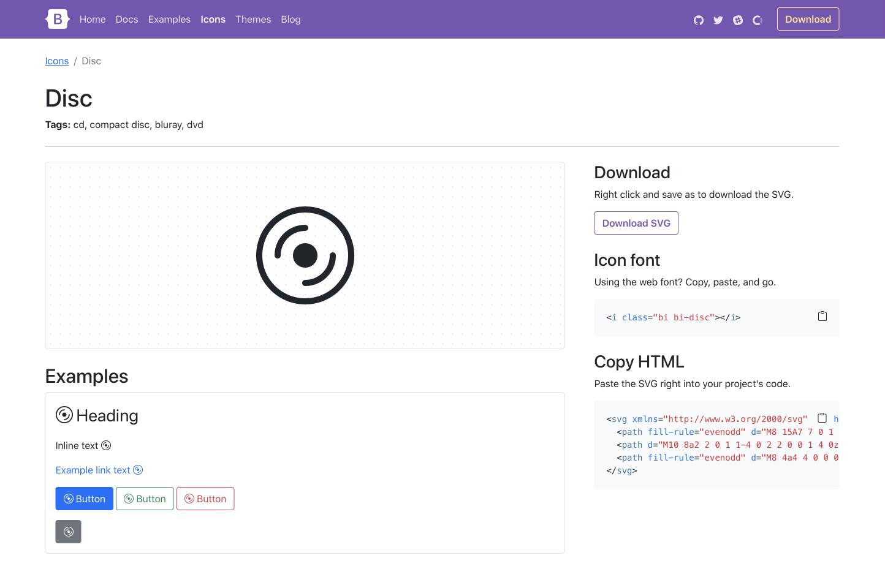
Task: Follow the Icons breadcrumb link
Action: (x=57, y=61)
